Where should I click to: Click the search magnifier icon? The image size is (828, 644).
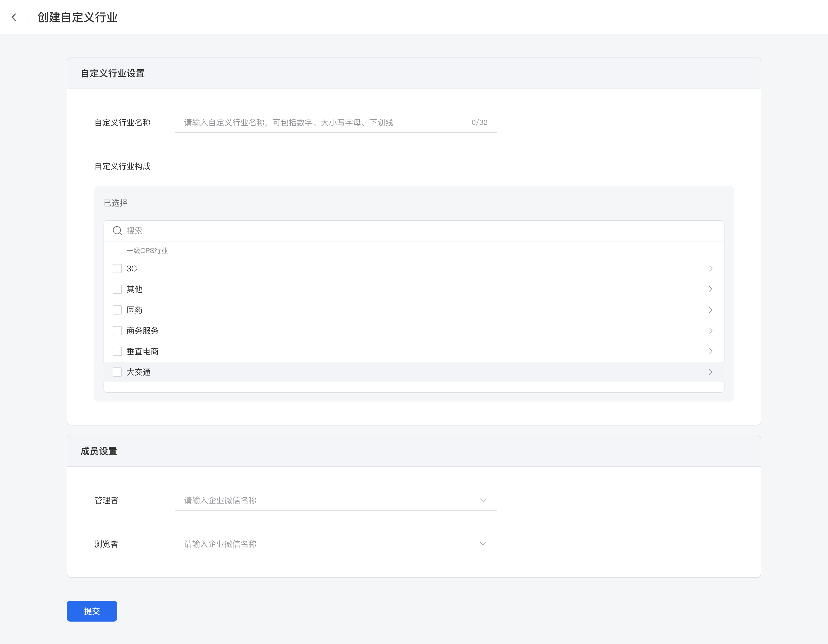click(117, 231)
